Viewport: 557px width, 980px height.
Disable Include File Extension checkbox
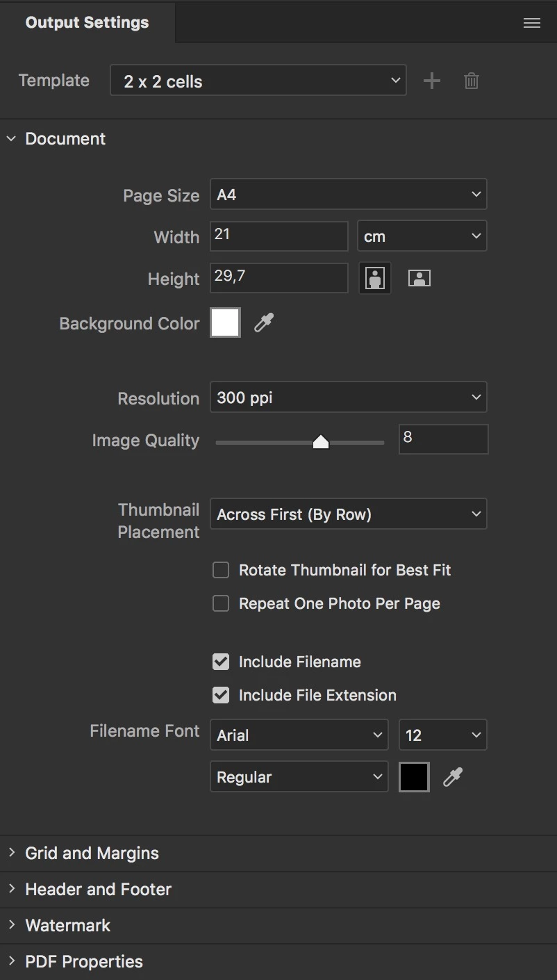pyautogui.click(x=221, y=696)
